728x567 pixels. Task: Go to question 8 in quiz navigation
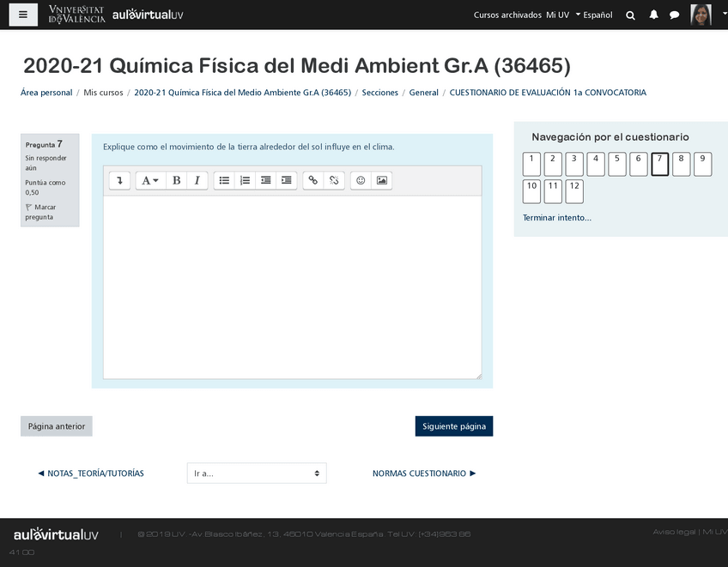click(x=681, y=164)
